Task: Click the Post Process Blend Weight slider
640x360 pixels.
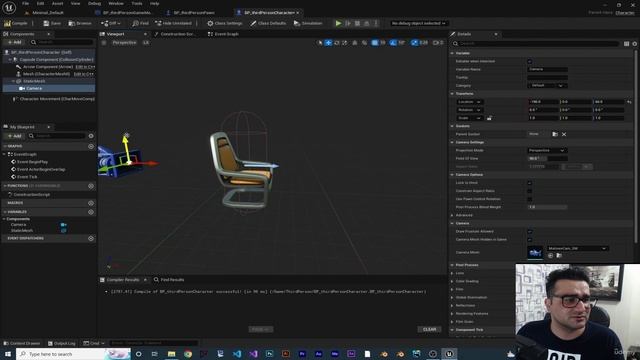Action: [x=547, y=207]
